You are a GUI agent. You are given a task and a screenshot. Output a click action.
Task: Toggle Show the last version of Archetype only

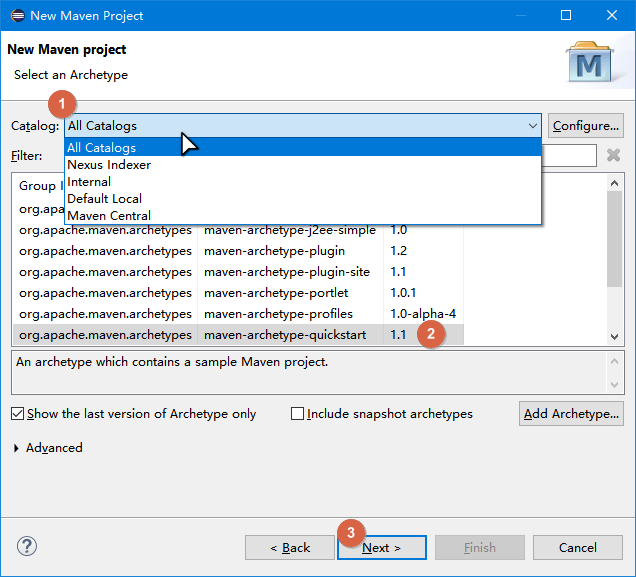[17, 414]
